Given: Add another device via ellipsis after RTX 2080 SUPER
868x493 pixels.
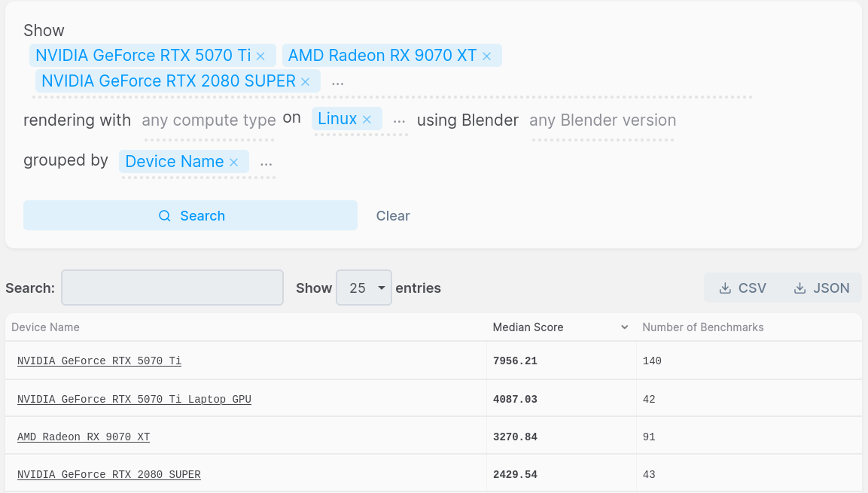Looking at the screenshot, I should [338, 82].
